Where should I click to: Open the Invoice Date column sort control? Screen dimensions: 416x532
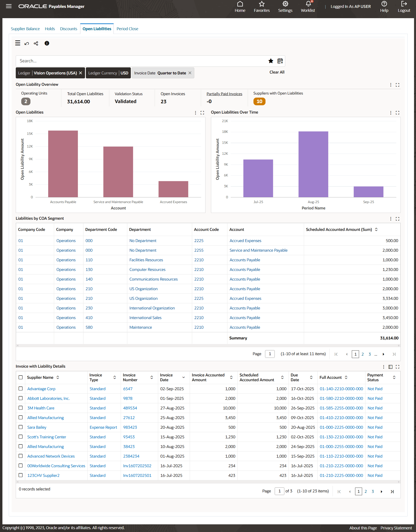click(x=183, y=377)
